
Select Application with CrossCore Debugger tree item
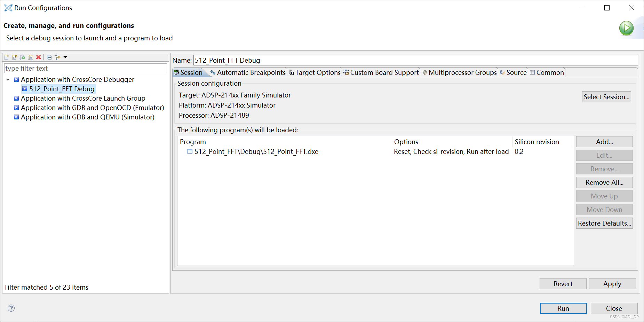point(77,79)
